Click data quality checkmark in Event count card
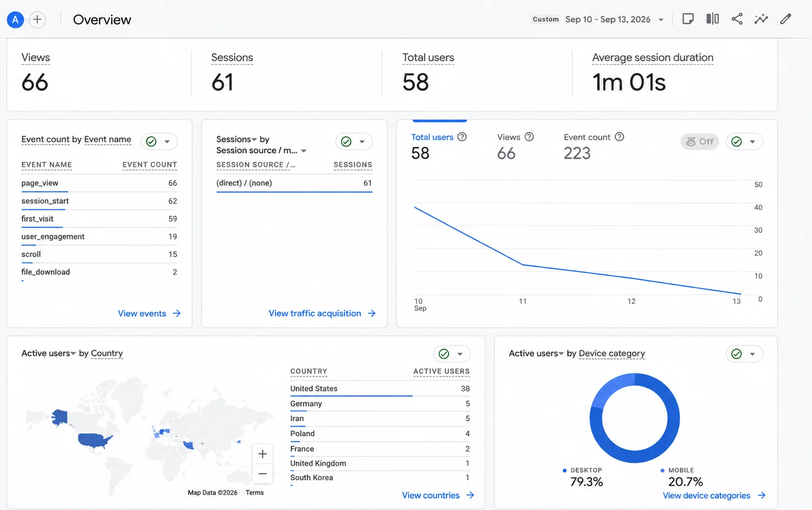 point(151,142)
